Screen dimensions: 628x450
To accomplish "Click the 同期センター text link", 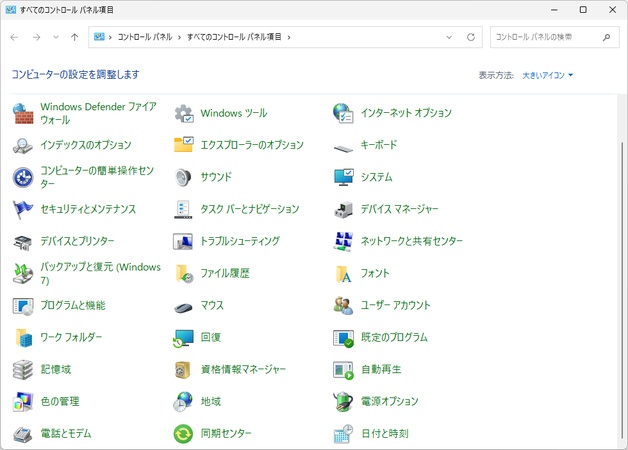I will pyautogui.click(x=226, y=433).
